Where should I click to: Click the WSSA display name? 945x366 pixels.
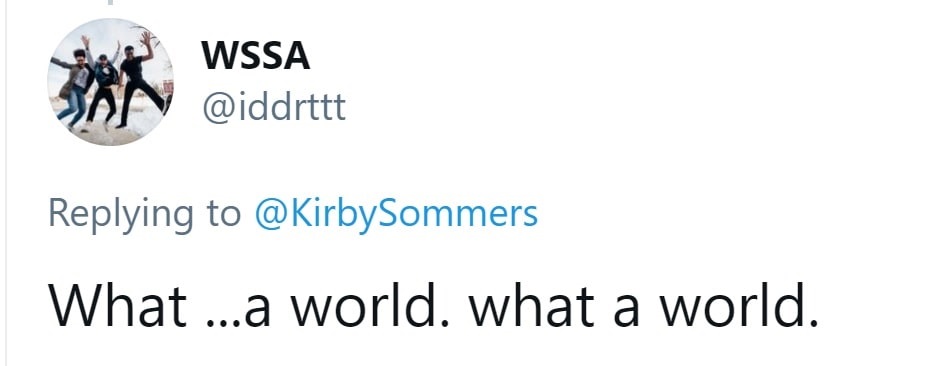click(256, 56)
